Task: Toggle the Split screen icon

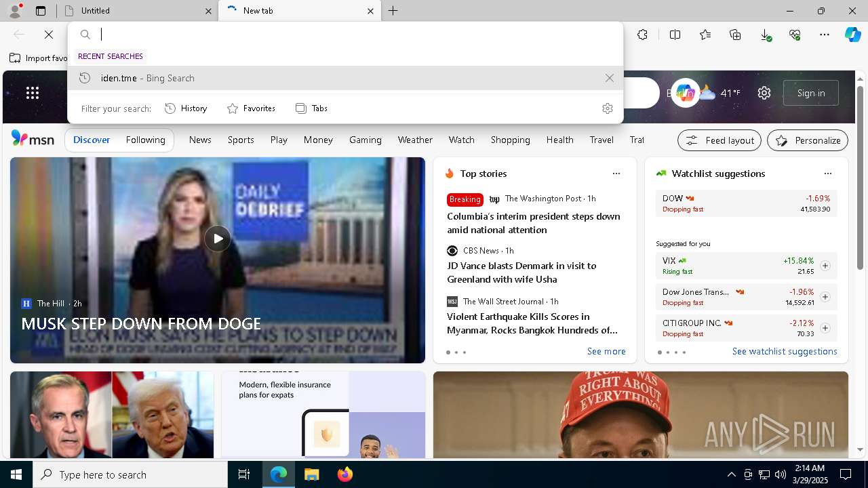Action: click(x=675, y=35)
